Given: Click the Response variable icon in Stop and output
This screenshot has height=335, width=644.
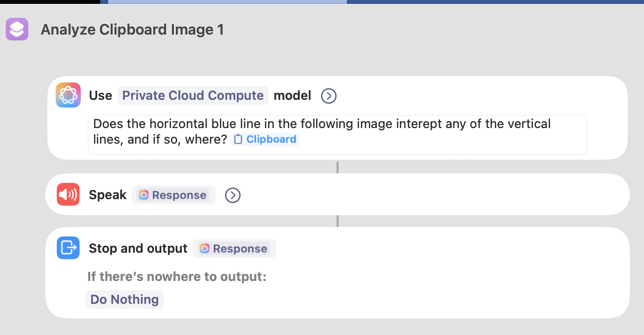Looking at the screenshot, I should click(x=205, y=249).
